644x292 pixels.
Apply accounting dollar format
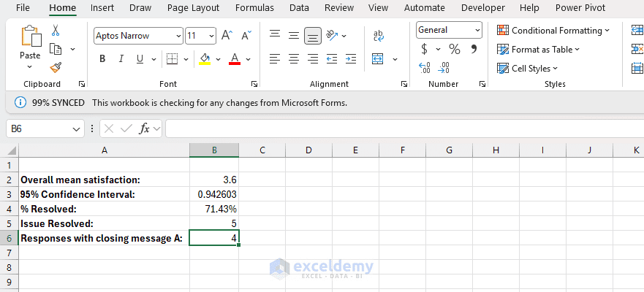click(x=424, y=50)
